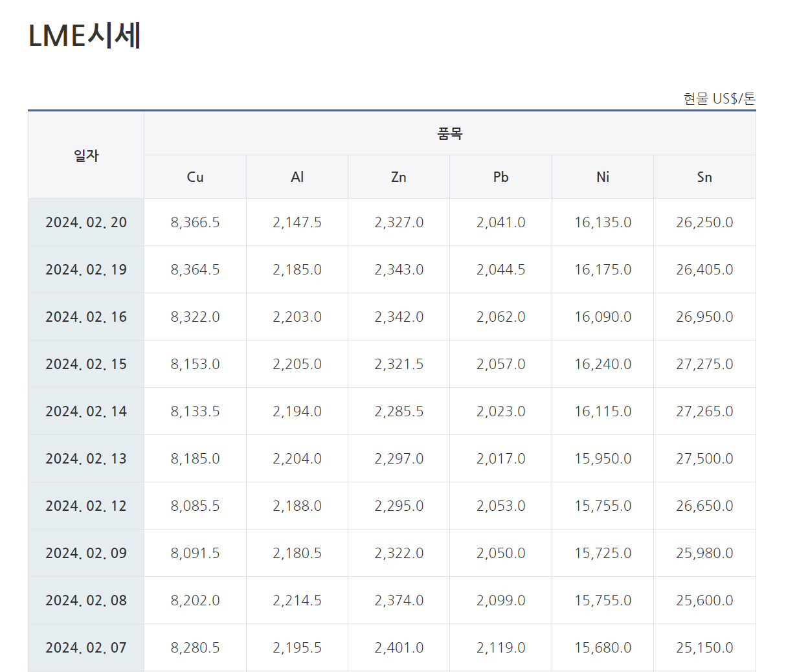Click the Pb column header
Image resolution: width=786 pixels, height=672 pixels.
pyautogui.click(x=500, y=177)
